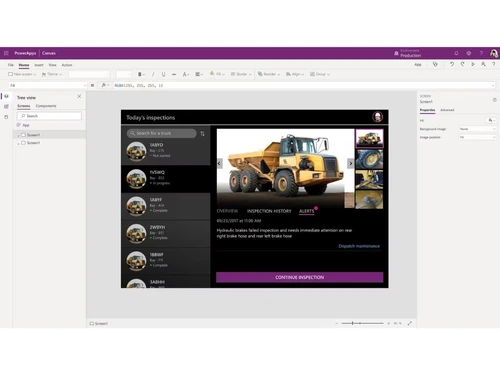The width and height of the screenshot is (500, 375).
Task: Open the Image position dropdown
Action: click(x=478, y=137)
